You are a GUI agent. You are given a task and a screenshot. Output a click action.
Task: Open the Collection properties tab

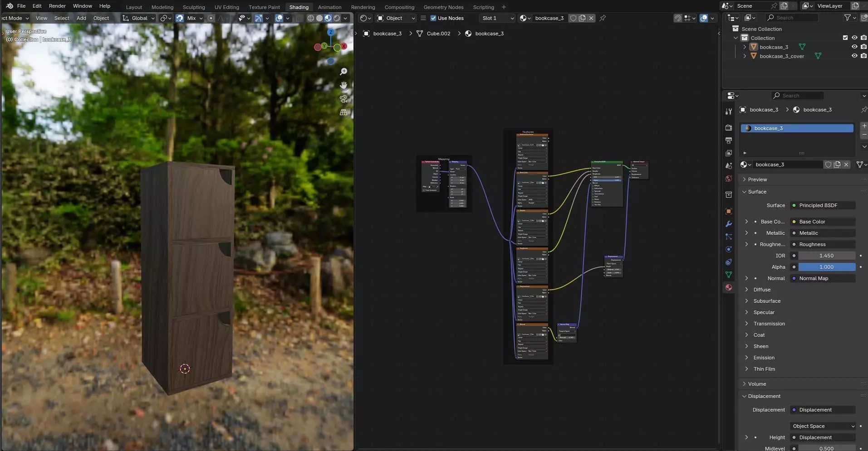click(x=729, y=195)
